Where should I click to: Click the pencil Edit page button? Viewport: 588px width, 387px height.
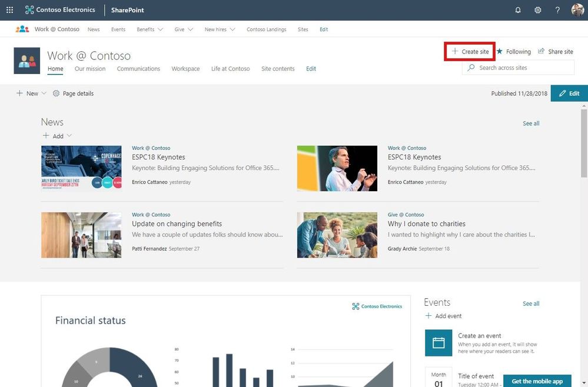[569, 94]
